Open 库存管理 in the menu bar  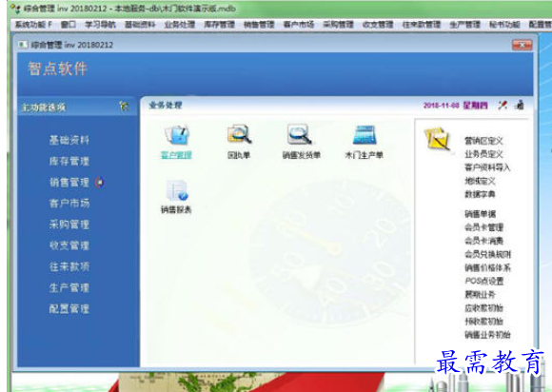219,25
